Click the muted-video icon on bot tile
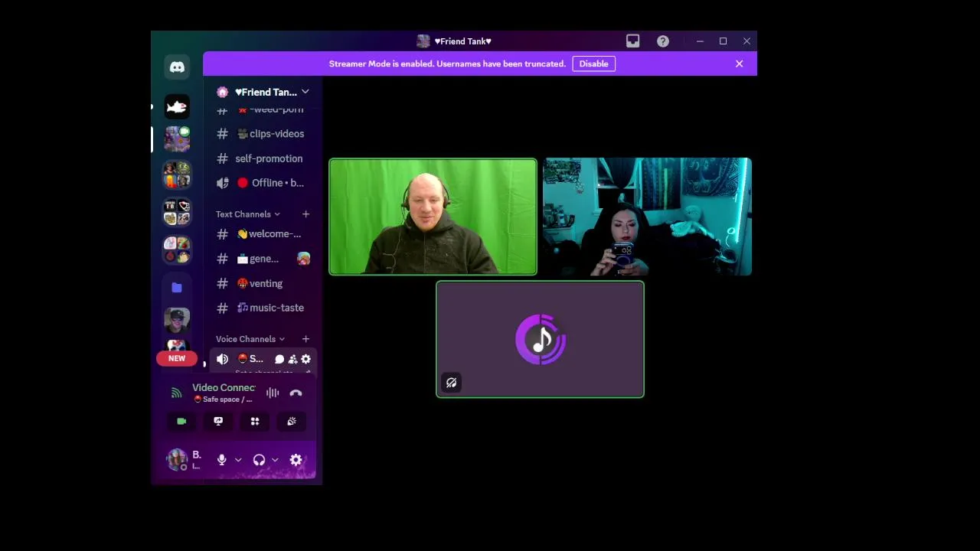Screen dimensions: 980x551 pos(451,383)
